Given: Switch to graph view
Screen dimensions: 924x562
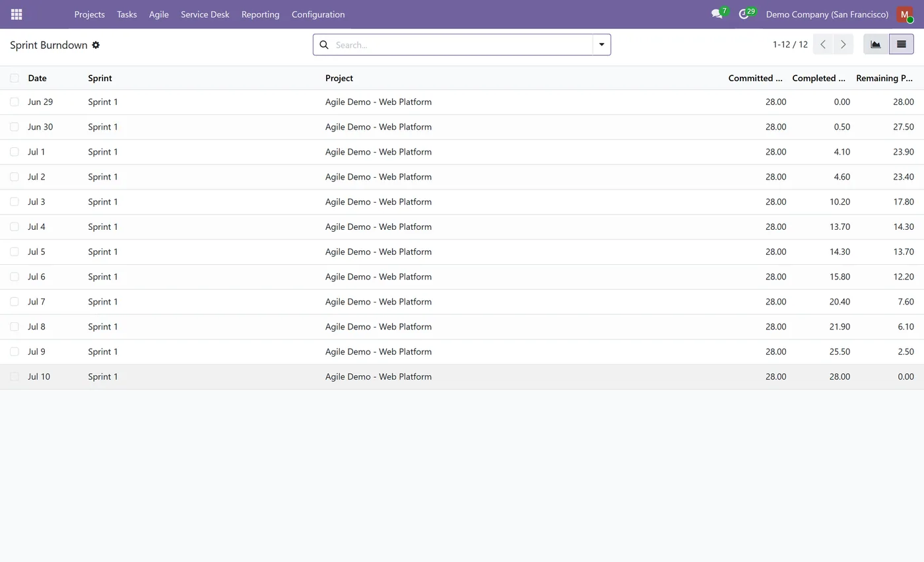Looking at the screenshot, I should point(876,44).
